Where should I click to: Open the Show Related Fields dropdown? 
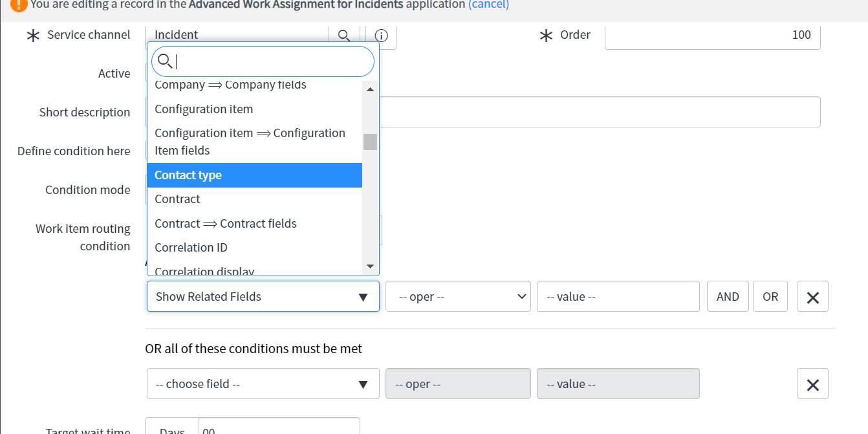263,297
